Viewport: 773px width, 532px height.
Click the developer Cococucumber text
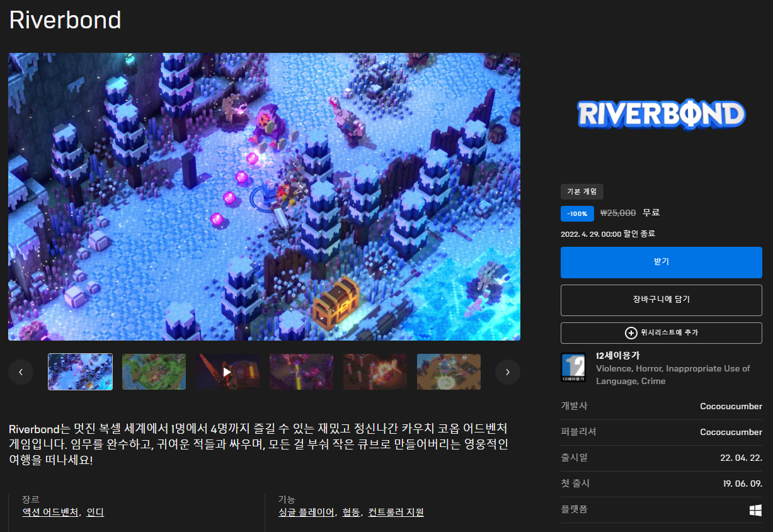(x=731, y=407)
